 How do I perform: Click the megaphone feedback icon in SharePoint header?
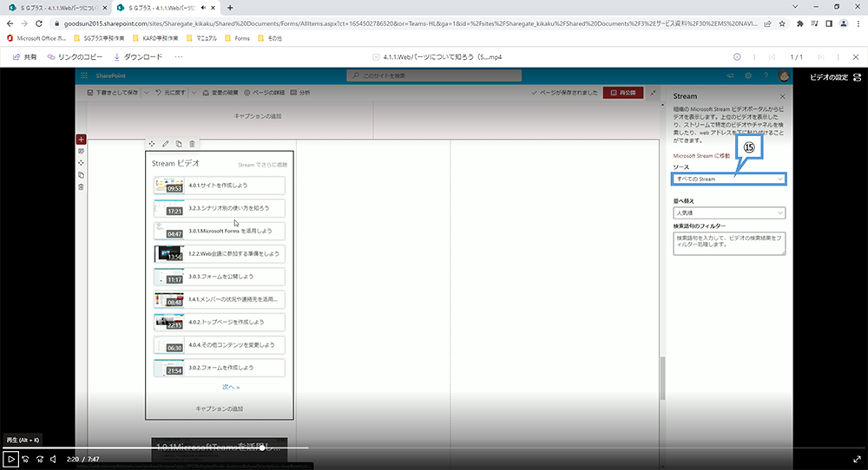pos(730,75)
